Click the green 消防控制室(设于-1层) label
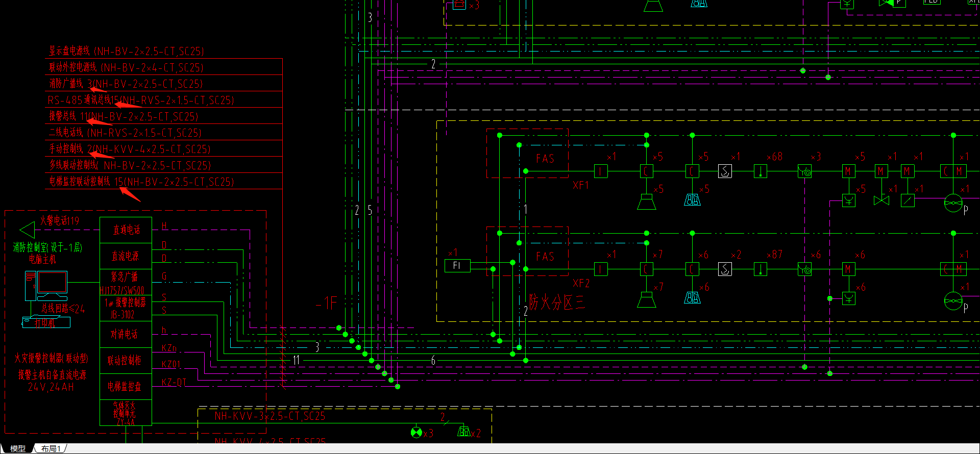 click(47, 247)
